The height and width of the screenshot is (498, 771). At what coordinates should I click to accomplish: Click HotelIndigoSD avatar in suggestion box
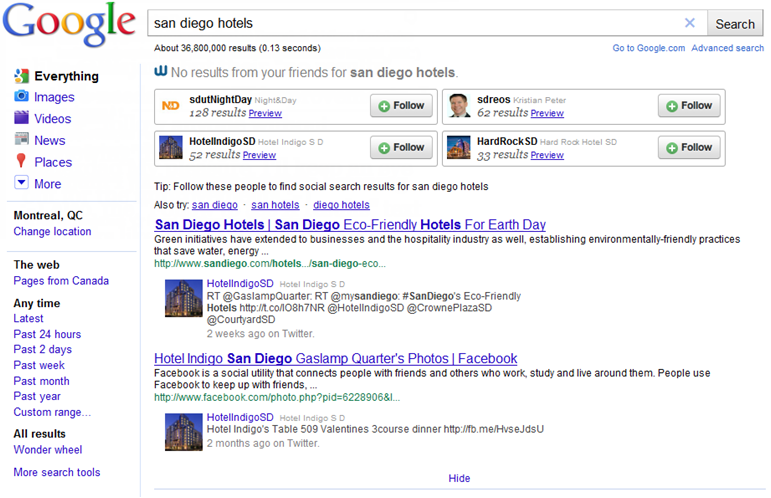pyautogui.click(x=171, y=147)
